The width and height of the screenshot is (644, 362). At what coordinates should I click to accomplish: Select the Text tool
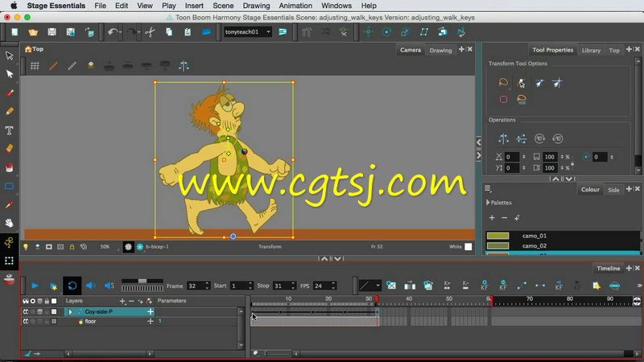tap(9, 130)
